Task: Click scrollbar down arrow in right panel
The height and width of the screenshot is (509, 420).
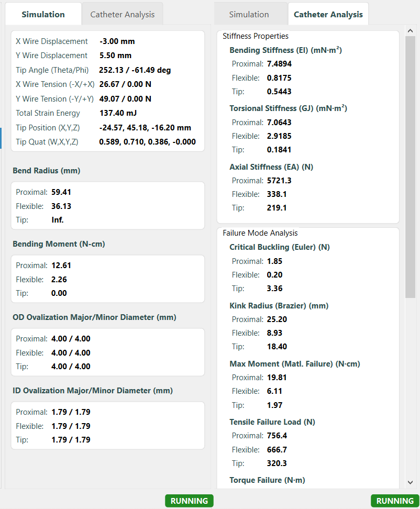Action: click(x=410, y=482)
